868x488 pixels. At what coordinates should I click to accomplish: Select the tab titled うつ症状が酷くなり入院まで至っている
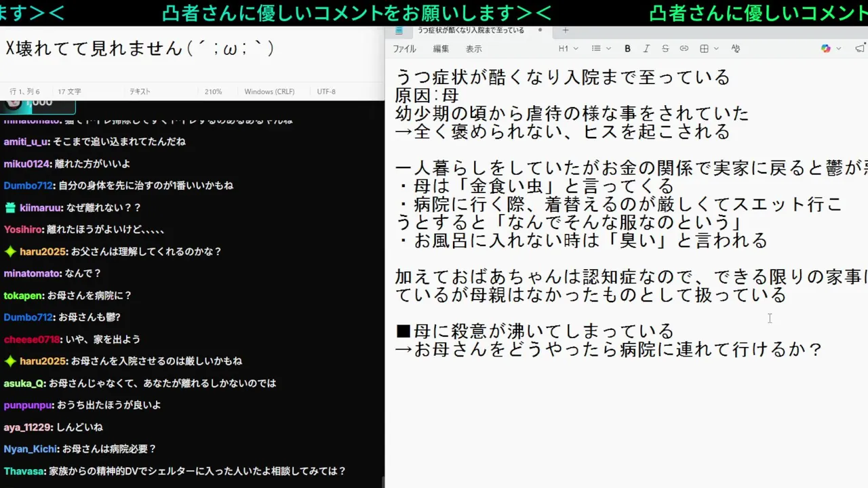pyautogui.click(x=471, y=30)
